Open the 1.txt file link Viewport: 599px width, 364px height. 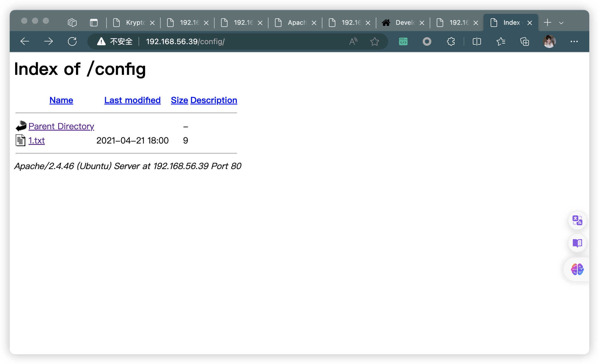[36, 140]
